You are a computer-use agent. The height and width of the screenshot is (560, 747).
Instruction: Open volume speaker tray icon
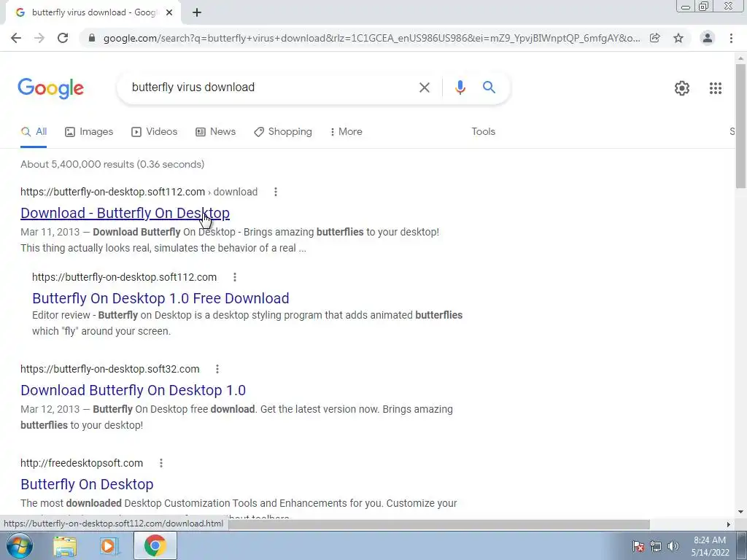[x=673, y=546]
